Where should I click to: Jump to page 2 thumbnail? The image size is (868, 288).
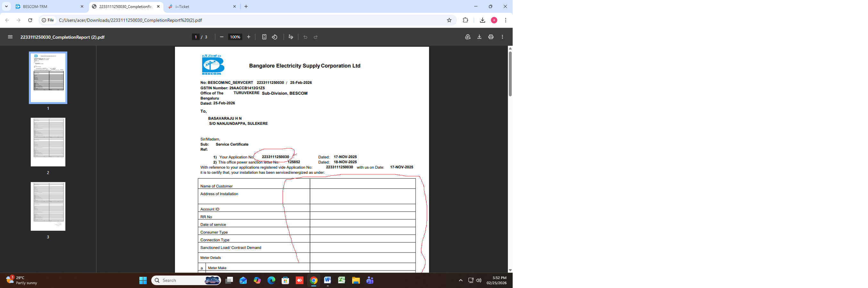point(48,142)
